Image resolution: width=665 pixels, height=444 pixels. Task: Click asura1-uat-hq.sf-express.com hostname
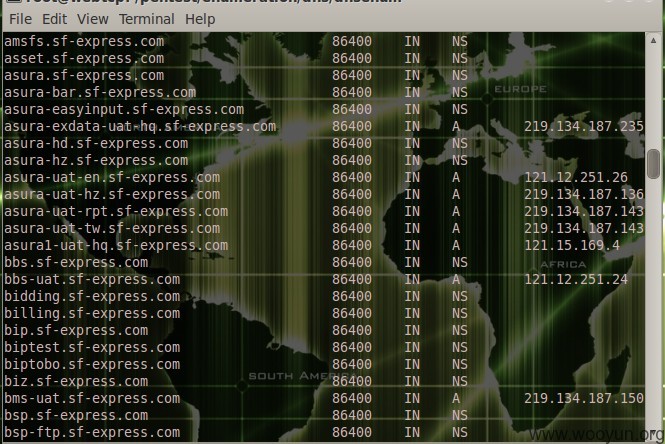pos(116,245)
